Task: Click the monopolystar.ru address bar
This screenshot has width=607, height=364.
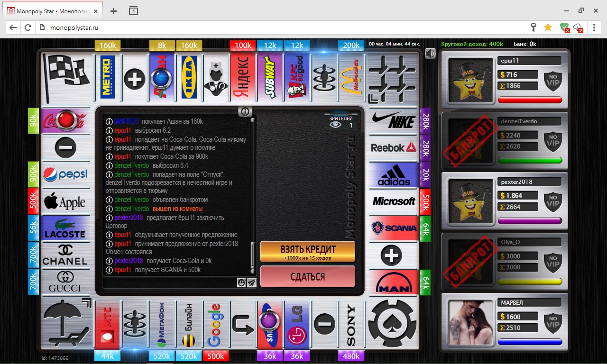Action: 280,27
